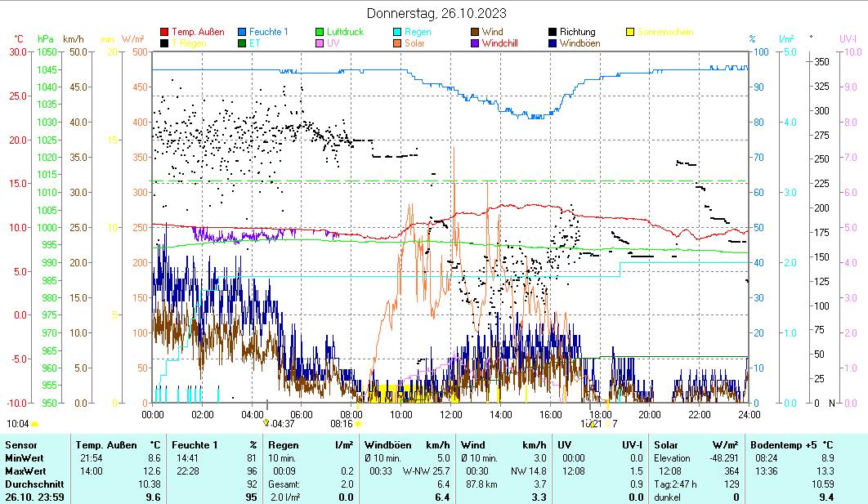
Task: Click the dark blue Windböen legend square
Action: (553, 43)
